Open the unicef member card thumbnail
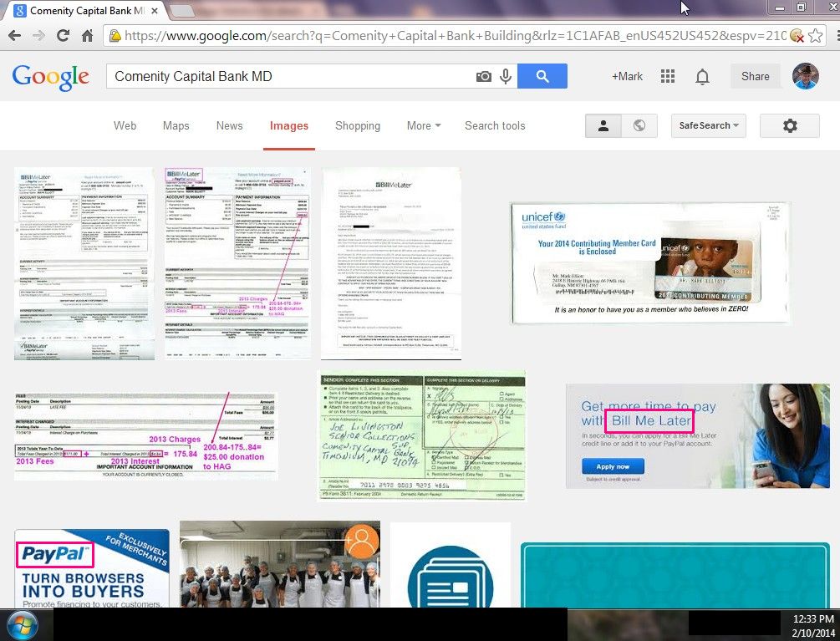The image size is (840, 641). point(650,263)
